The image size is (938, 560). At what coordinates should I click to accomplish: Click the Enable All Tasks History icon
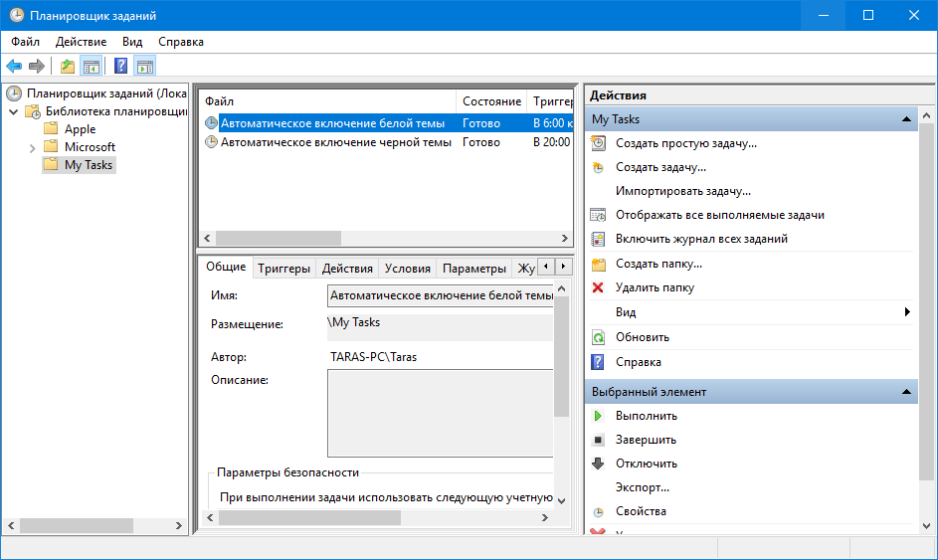tap(598, 239)
